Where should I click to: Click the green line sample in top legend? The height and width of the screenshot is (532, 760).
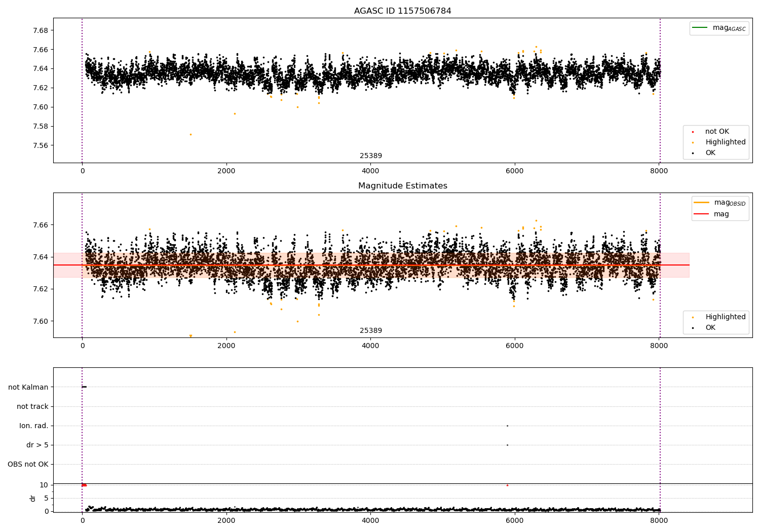[x=700, y=28]
